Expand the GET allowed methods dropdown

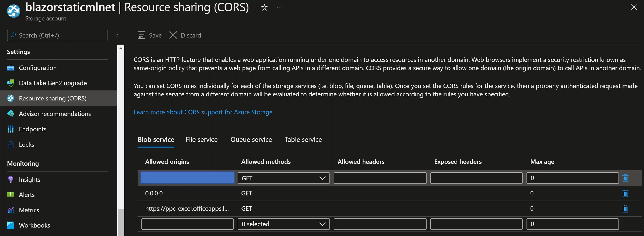click(322, 178)
